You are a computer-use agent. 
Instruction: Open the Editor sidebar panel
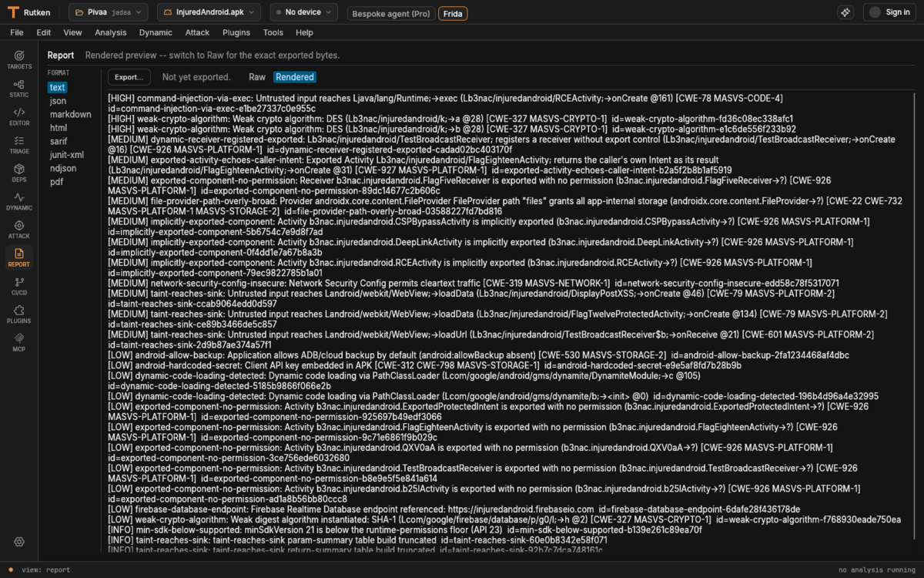(x=19, y=116)
